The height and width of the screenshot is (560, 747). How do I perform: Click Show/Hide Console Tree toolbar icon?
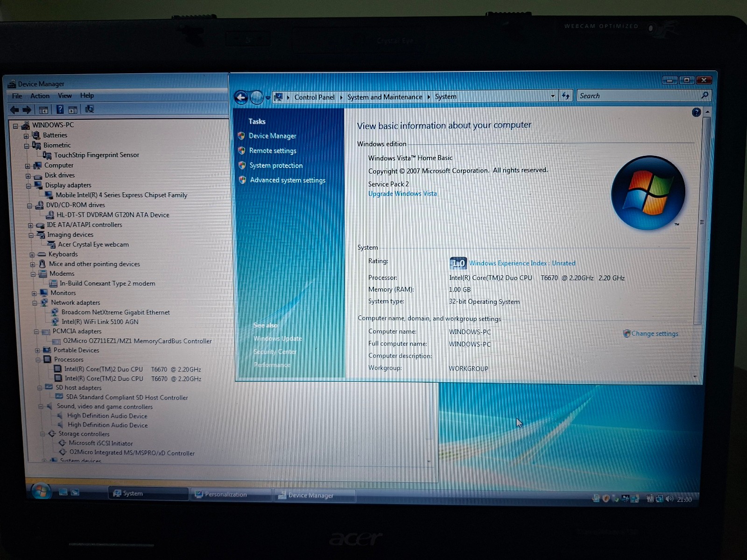pyautogui.click(x=43, y=110)
